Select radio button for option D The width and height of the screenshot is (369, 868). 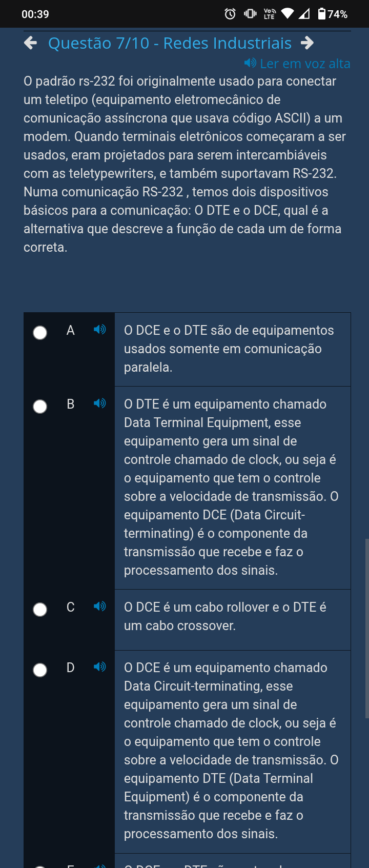tap(40, 670)
